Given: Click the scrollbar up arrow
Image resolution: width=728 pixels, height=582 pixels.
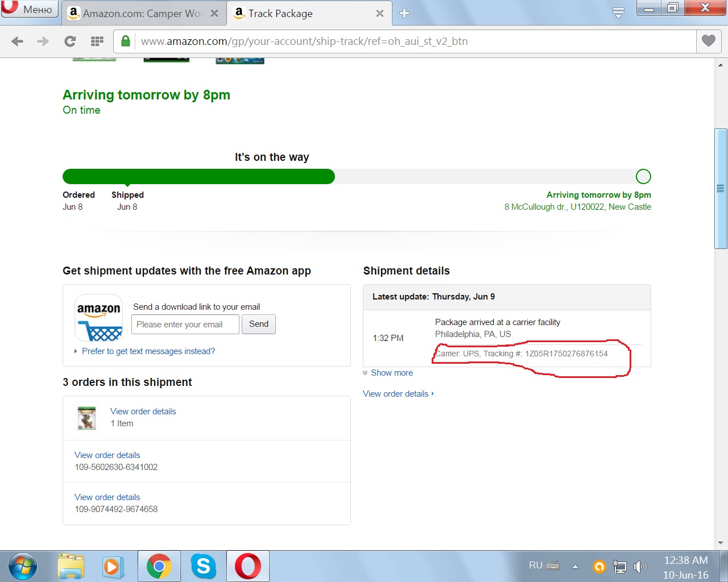Looking at the screenshot, I should click(721, 65).
